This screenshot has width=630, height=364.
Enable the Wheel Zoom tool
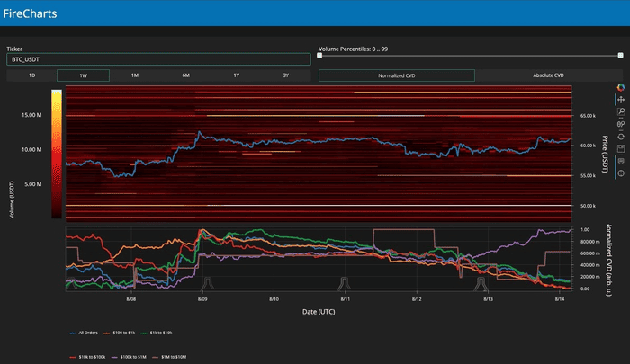(621, 124)
